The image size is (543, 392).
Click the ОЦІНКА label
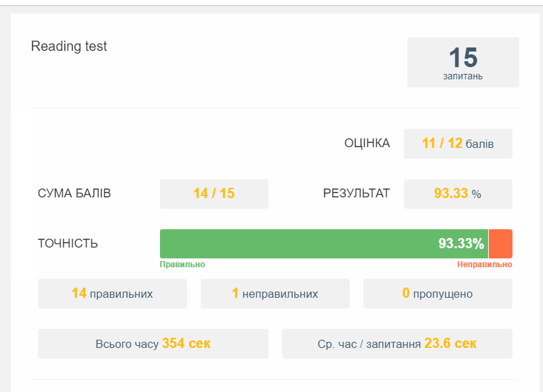click(367, 143)
